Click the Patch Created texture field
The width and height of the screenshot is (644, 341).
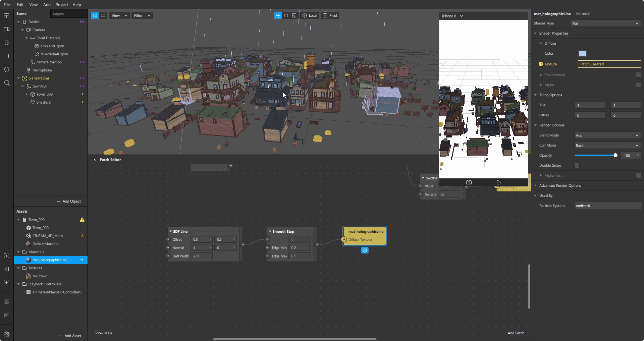pyautogui.click(x=609, y=64)
